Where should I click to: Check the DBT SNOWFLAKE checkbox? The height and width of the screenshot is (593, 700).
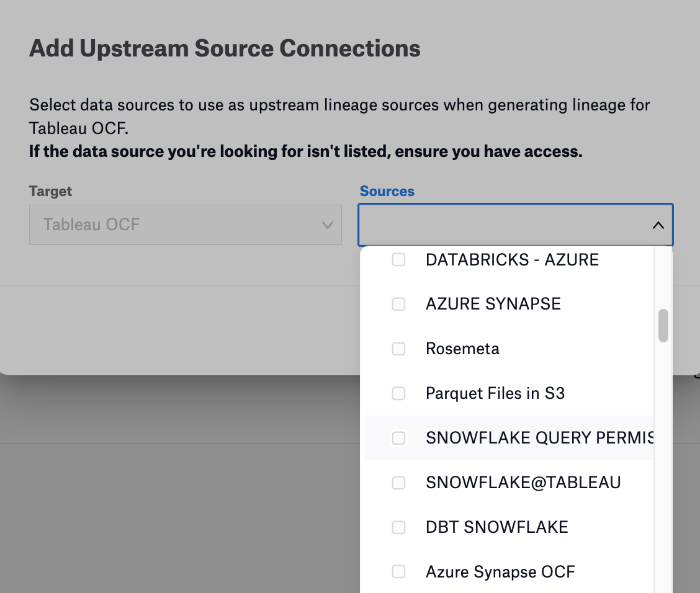[398, 527]
